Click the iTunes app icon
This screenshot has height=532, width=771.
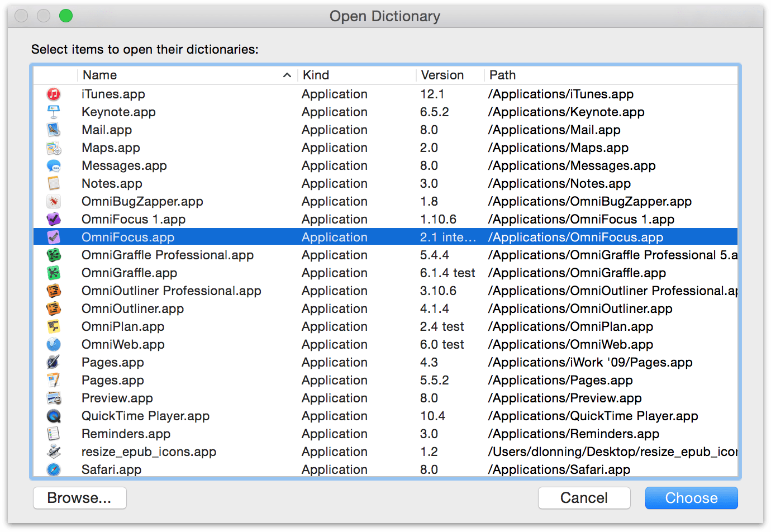point(54,94)
